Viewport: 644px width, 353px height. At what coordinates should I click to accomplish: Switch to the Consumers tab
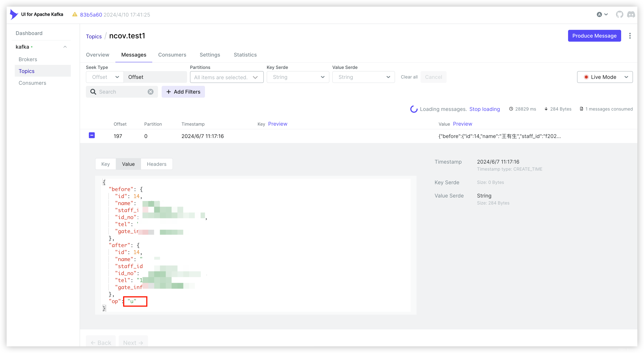pyautogui.click(x=172, y=55)
